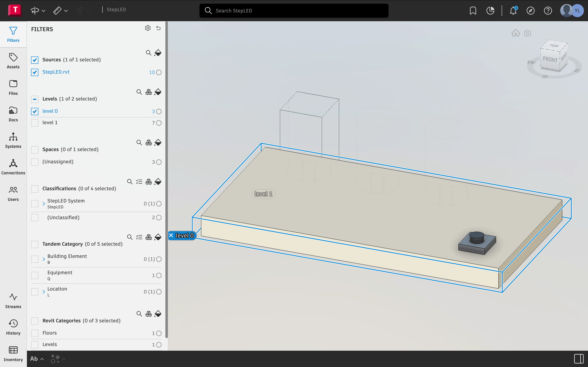Image resolution: width=588 pixels, height=367 pixels.
Task: Enable the Equipment category checkbox
Action: (x=35, y=275)
